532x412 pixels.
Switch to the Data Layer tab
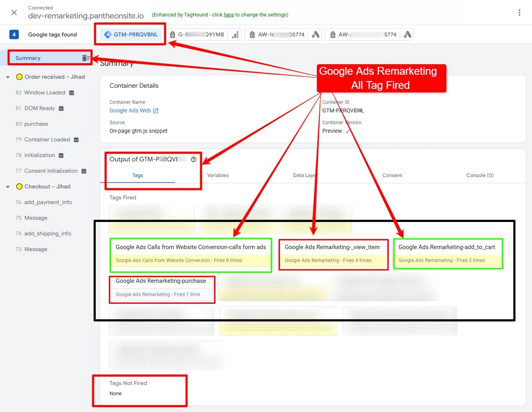click(305, 175)
